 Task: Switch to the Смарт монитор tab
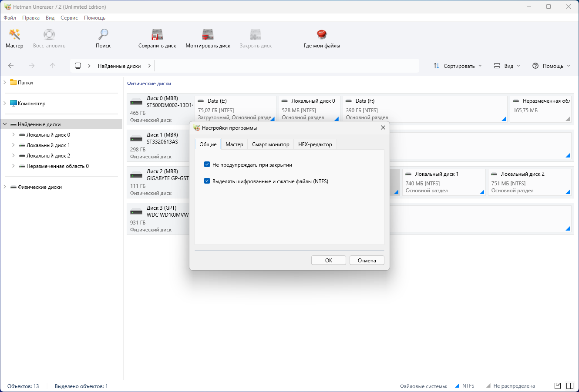270,144
